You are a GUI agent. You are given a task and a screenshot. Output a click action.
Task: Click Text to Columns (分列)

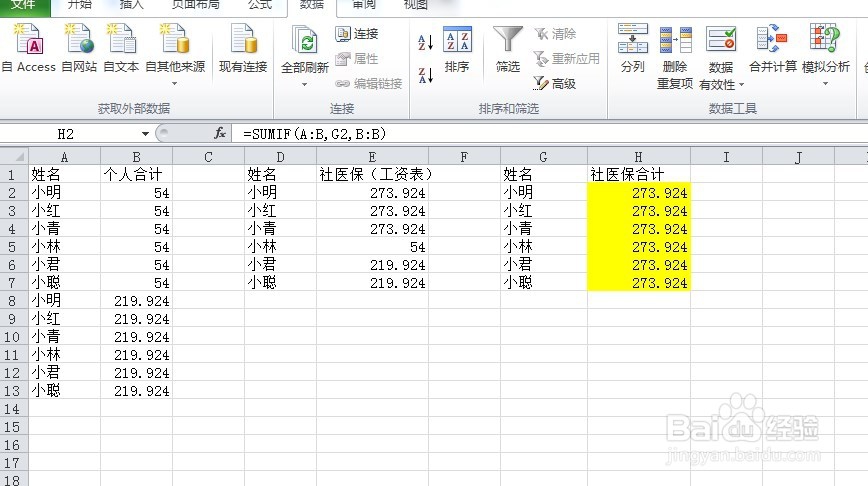(x=633, y=49)
